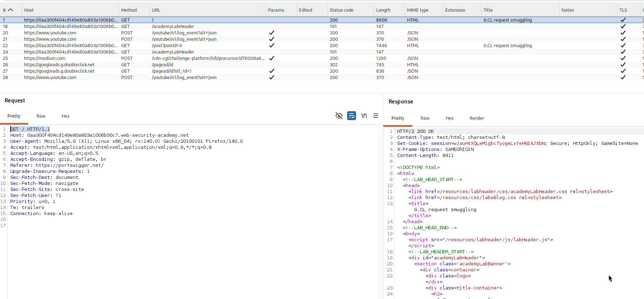This screenshot has height=299, width=644.
Task: Select the /post?postId=4 request row
Action: [322, 45]
